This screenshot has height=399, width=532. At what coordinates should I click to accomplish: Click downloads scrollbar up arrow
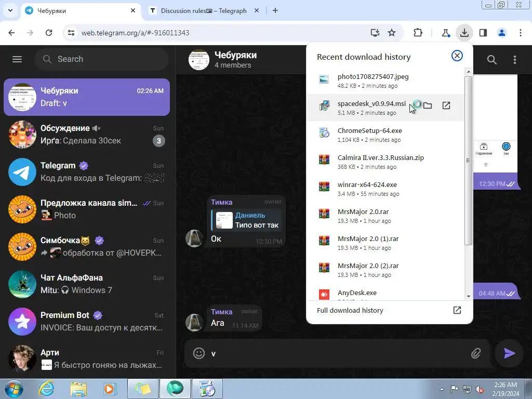[x=469, y=72]
